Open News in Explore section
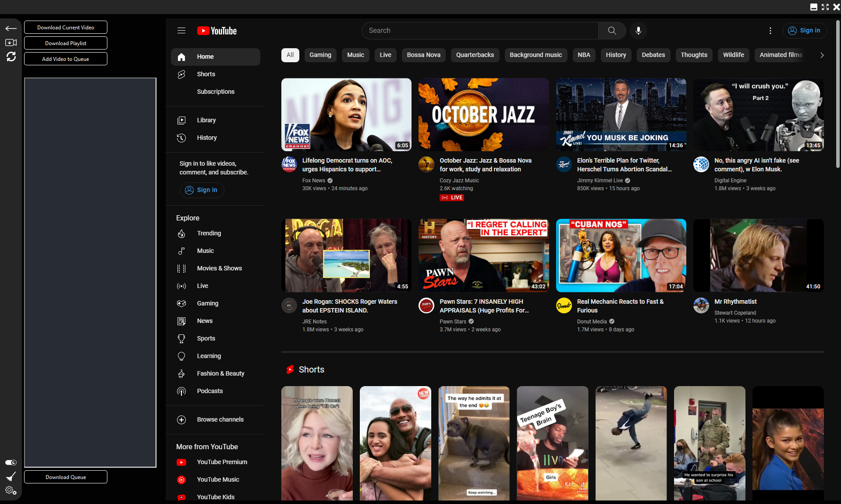This screenshot has width=841, height=504. click(x=216, y=321)
